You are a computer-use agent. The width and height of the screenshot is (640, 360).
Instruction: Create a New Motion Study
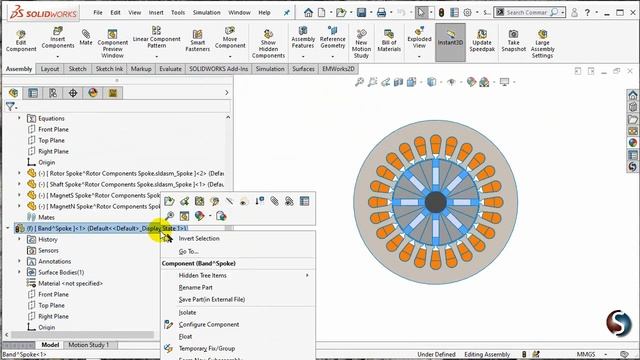point(361,43)
